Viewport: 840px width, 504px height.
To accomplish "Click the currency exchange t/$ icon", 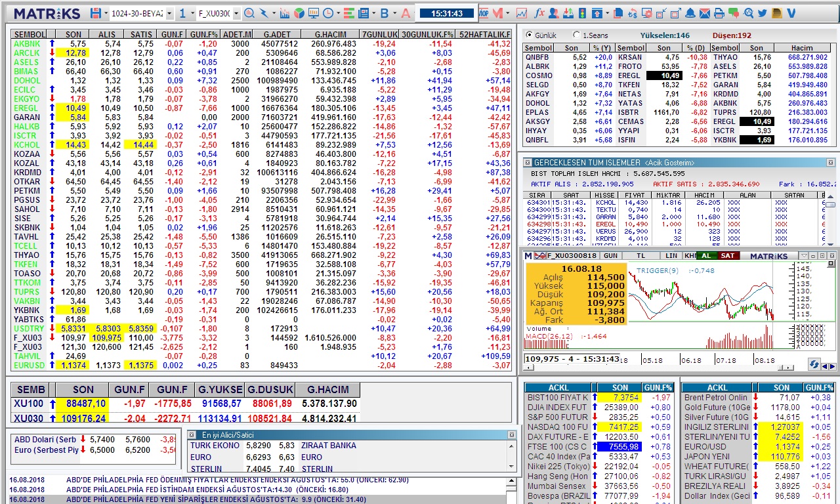I will point(633,13).
